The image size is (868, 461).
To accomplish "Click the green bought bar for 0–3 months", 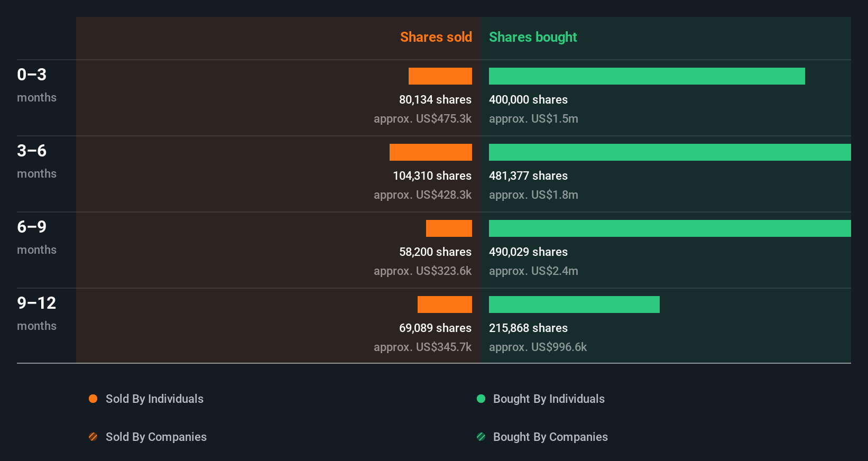I will coord(647,76).
